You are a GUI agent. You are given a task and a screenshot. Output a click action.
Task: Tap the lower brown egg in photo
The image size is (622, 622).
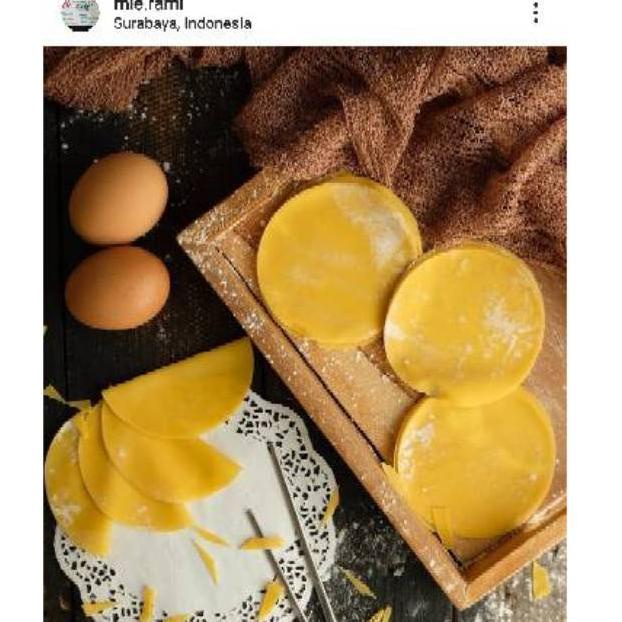point(117,287)
